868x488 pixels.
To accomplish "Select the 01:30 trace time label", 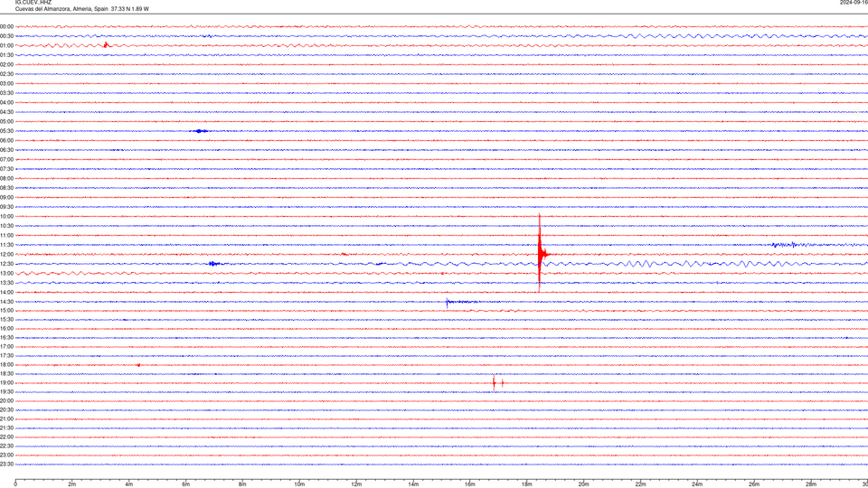I will 6,55.
